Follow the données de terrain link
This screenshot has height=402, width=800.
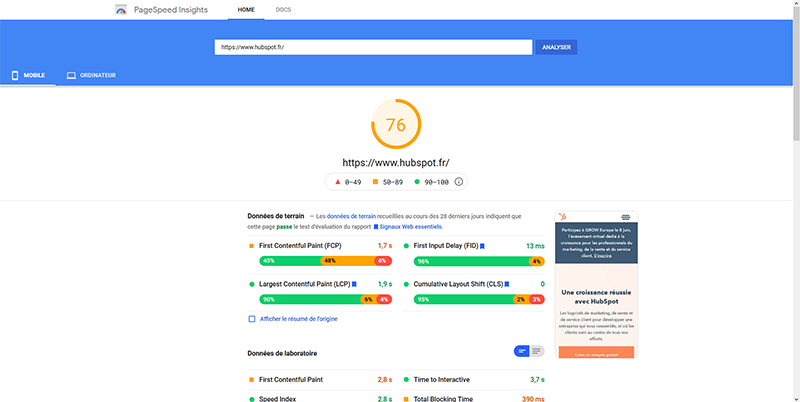coord(351,216)
